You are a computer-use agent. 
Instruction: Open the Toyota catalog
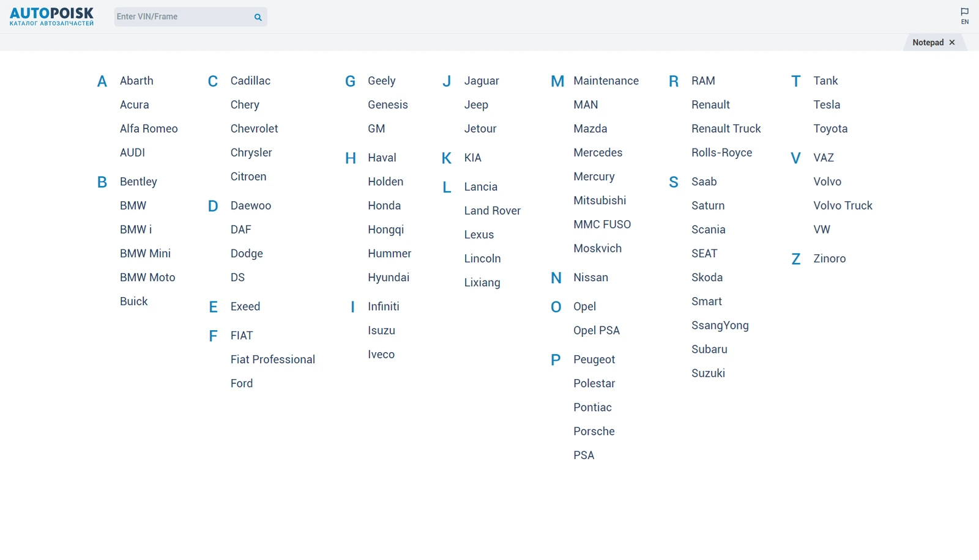[x=830, y=128]
